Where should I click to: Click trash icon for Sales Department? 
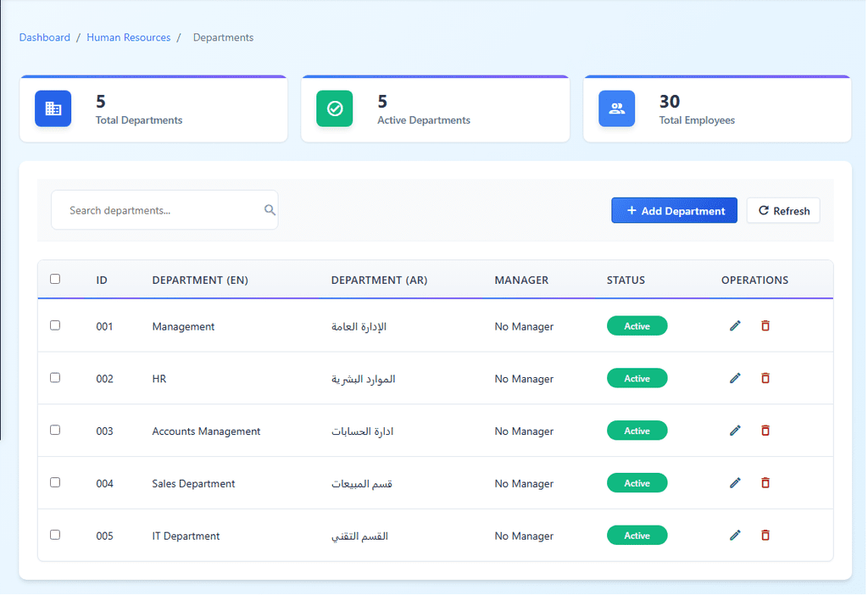(x=765, y=483)
